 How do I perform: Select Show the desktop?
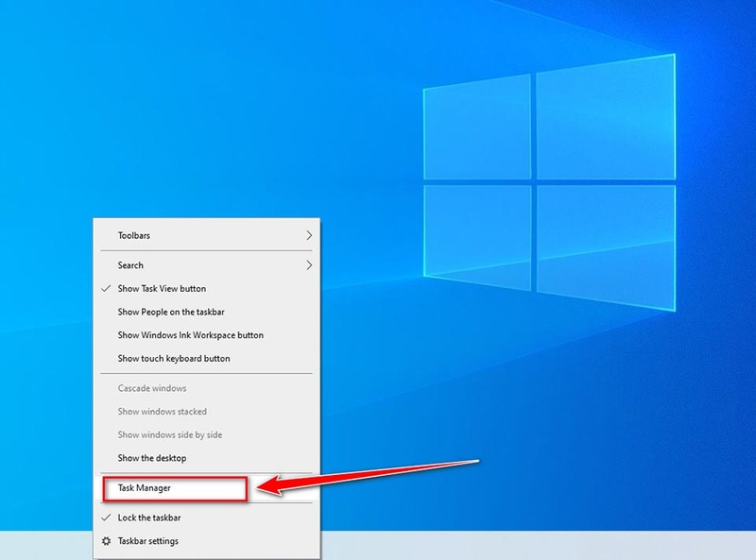(206, 458)
